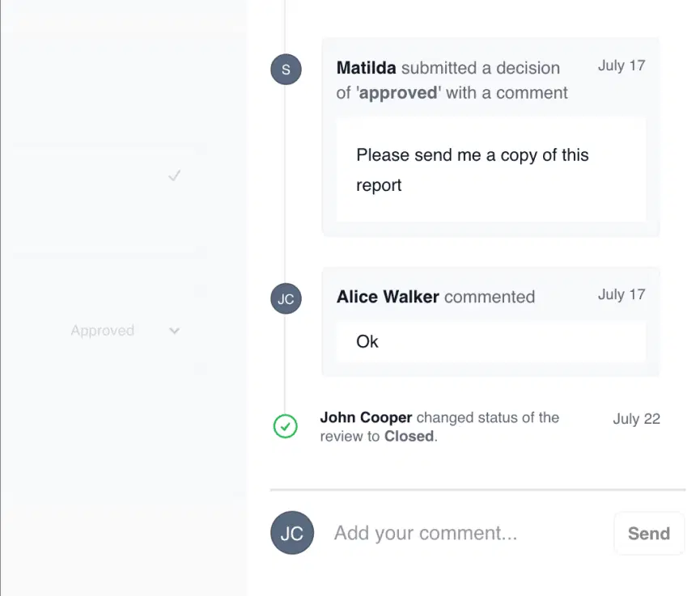Click the JC avatar beside Alice Walker's comment
700x596 pixels.
[286, 298]
